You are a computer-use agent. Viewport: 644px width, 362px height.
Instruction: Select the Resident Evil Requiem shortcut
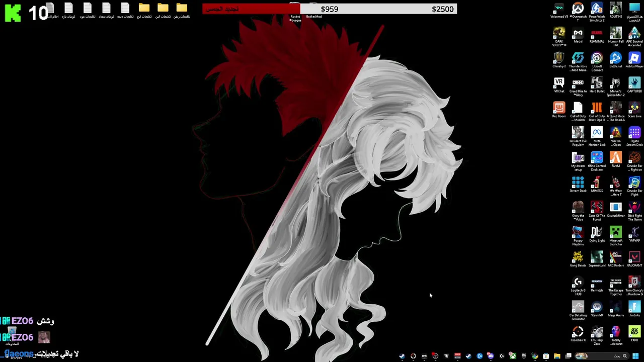point(578,136)
